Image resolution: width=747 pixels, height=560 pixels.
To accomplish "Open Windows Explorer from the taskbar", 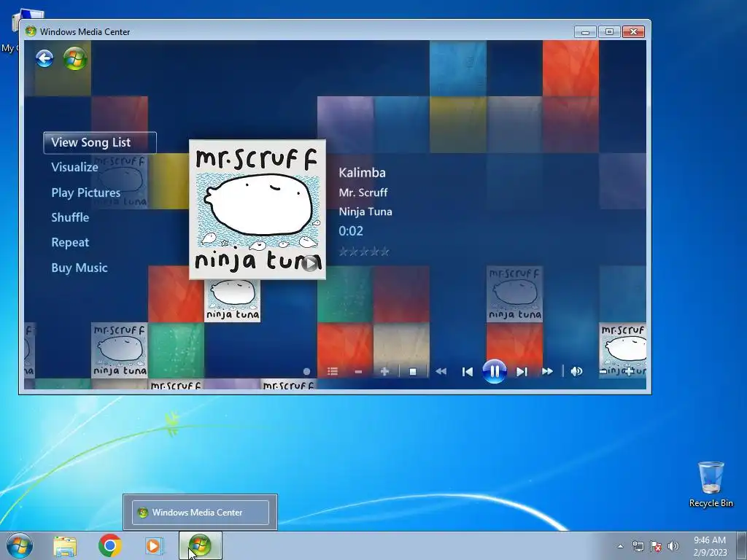I will (65, 546).
